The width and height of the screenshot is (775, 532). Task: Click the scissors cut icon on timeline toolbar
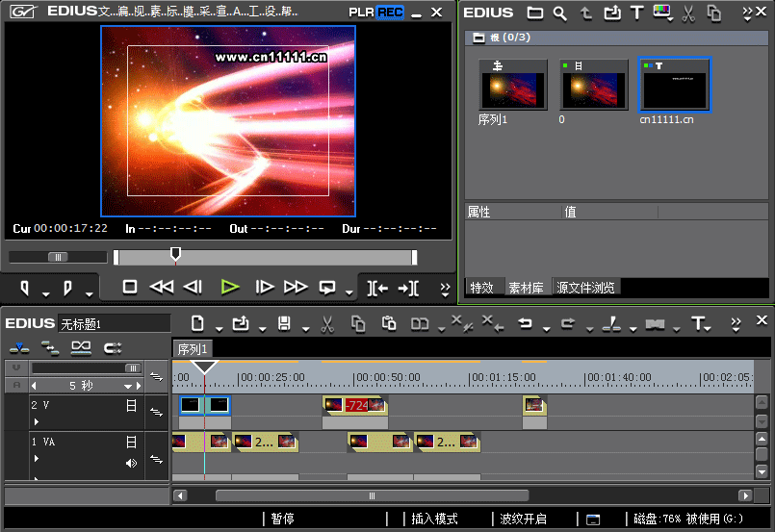click(327, 324)
